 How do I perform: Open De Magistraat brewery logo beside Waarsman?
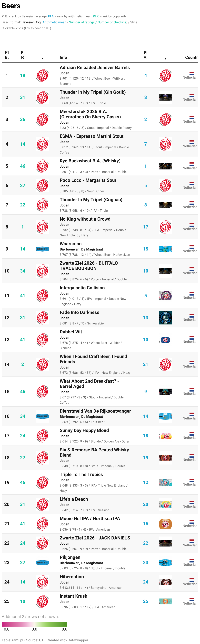pos(42,249)
